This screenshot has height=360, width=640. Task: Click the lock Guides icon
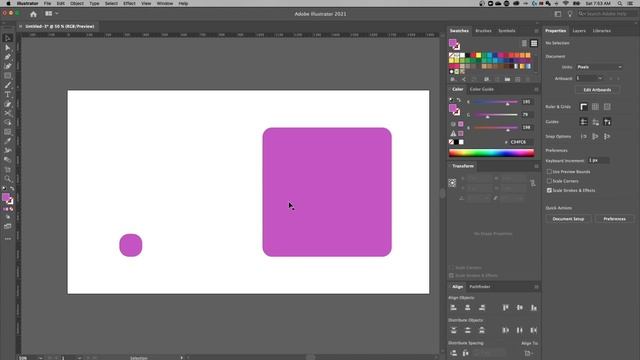pyautogui.click(x=596, y=122)
